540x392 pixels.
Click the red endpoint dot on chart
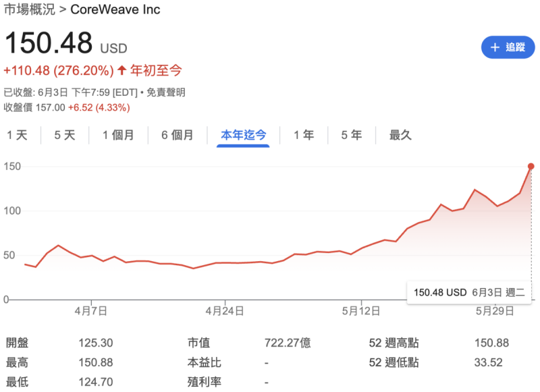pos(531,166)
